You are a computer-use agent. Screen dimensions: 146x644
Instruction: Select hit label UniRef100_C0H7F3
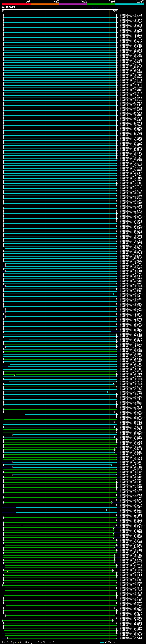[x=131, y=296]
